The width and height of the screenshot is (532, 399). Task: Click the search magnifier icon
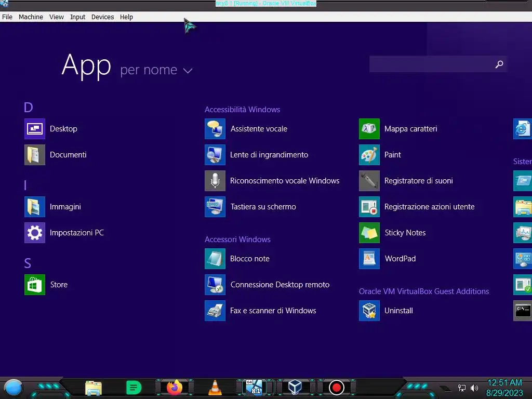click(499, 64)
